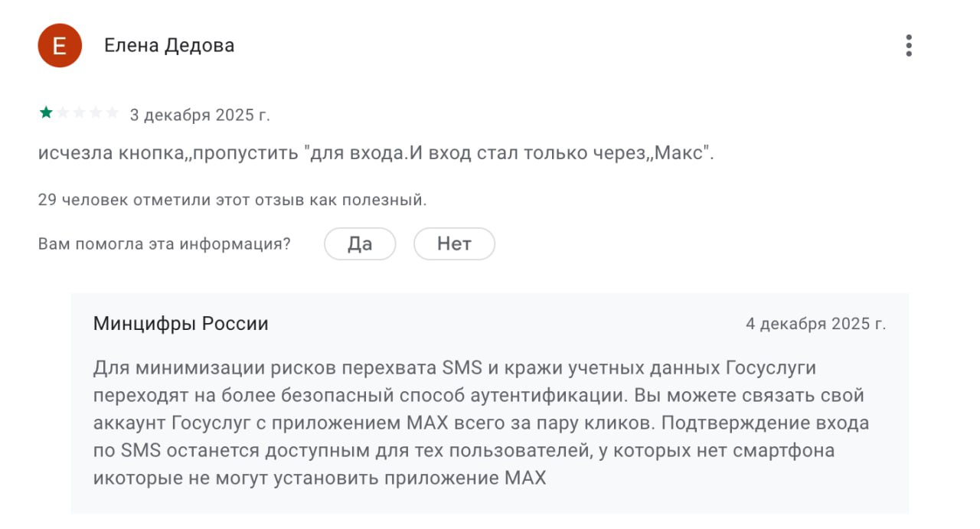Open the developer name Минцифры России
Image resolution: width=980 pixels, height=529 pixels.
pyautogui.click(x=181, y=323)
